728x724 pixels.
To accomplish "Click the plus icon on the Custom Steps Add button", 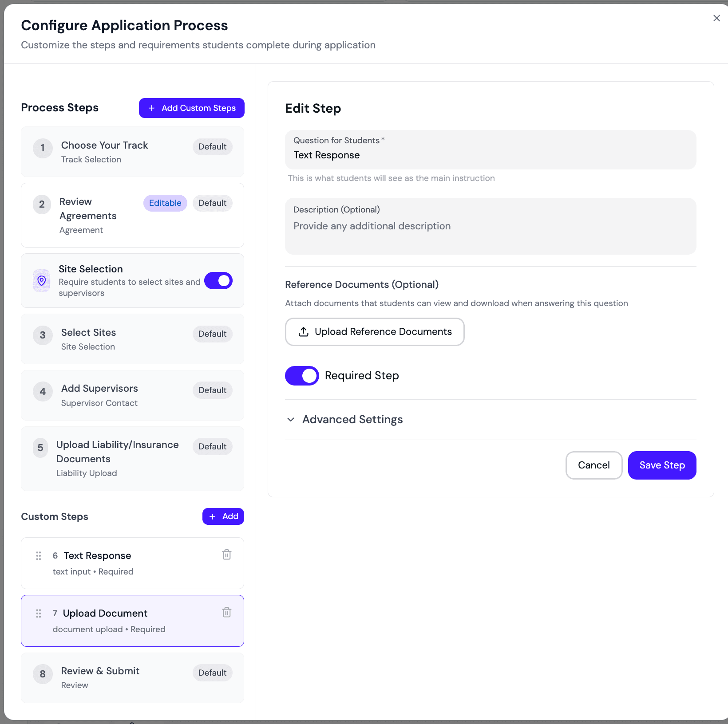I will (x=212, y=516).
